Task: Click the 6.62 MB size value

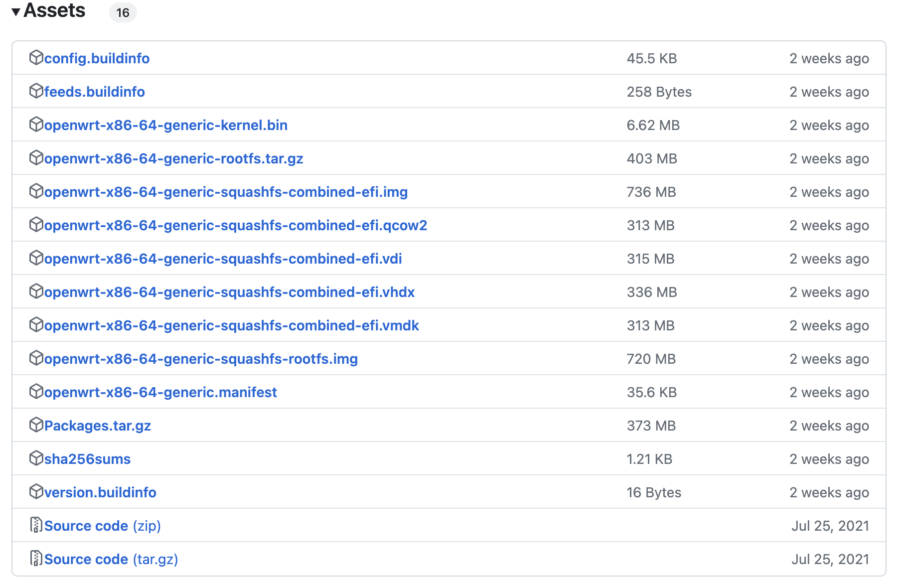Action: (x=653, y=125)
